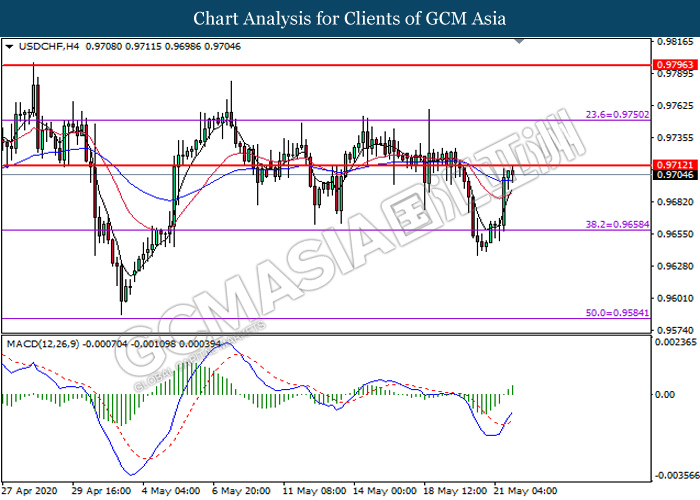Click the 0.96550 price scale value
The width and height of the screenshot is (700, 500).
click(x=675, y=234)
